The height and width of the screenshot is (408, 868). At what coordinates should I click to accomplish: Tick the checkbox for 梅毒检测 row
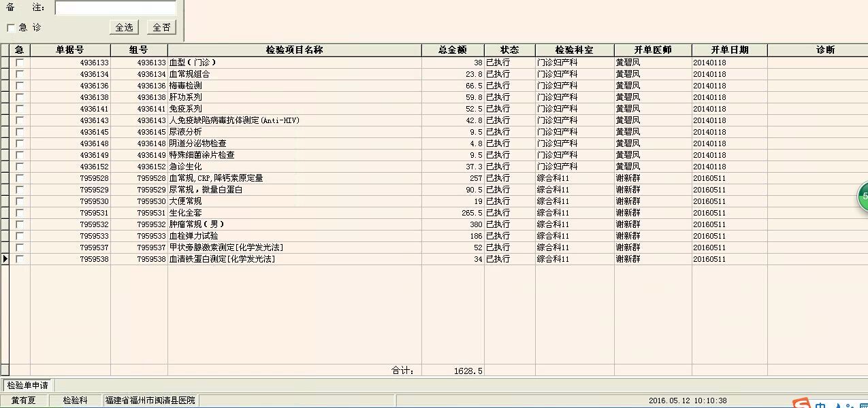20,86
